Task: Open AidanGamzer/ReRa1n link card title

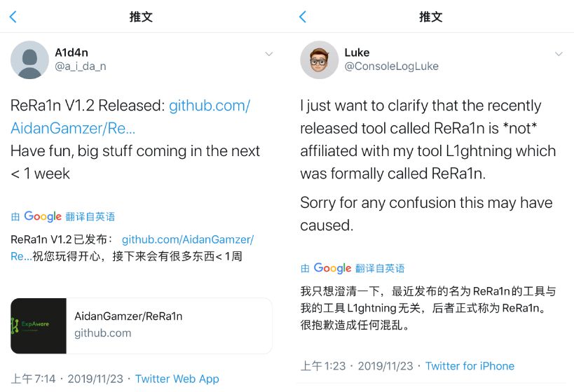Action: pos(128,316)
